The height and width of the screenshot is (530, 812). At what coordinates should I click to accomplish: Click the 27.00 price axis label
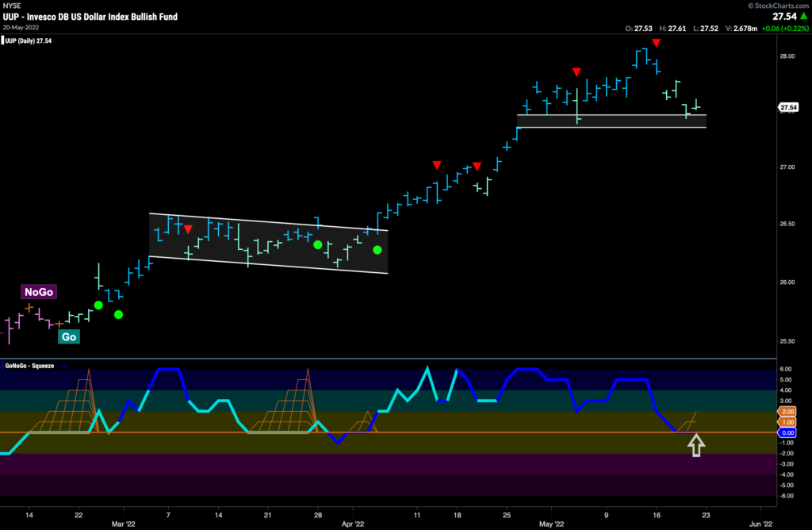tap(787, 167)
